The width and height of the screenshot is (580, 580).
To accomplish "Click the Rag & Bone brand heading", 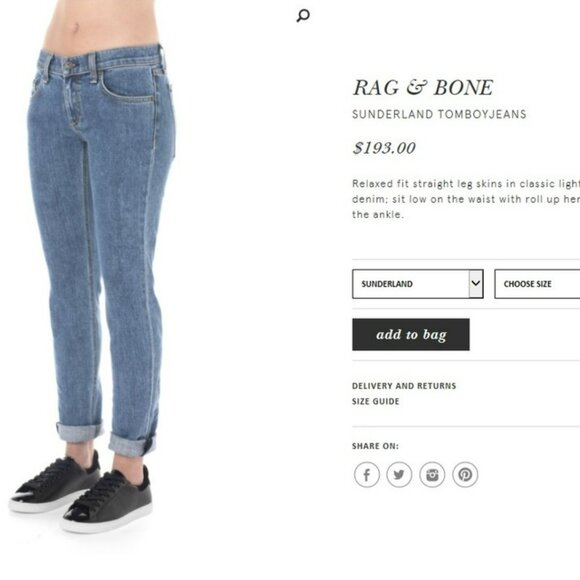I will click(x=423, y=88).
